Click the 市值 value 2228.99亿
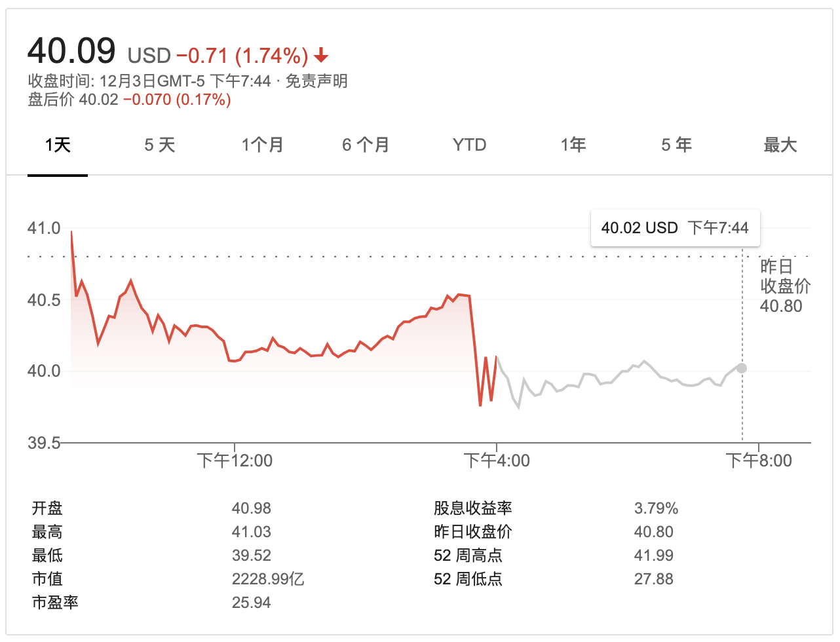Image resolution: width=840 pixels, height=642 pixels. pos(267,579)
